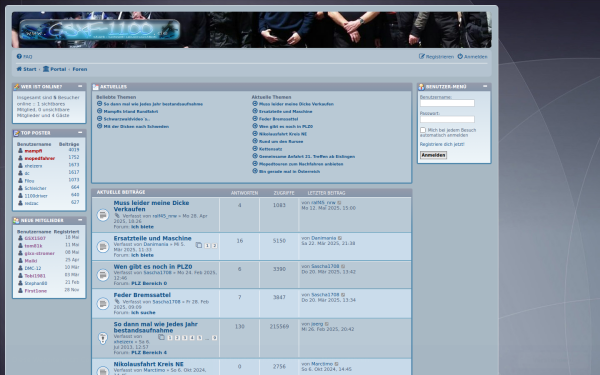Open thread Ersatzteile und Maschine
Viewport: 600px width, 375px height.
click(x=152, y=238)
